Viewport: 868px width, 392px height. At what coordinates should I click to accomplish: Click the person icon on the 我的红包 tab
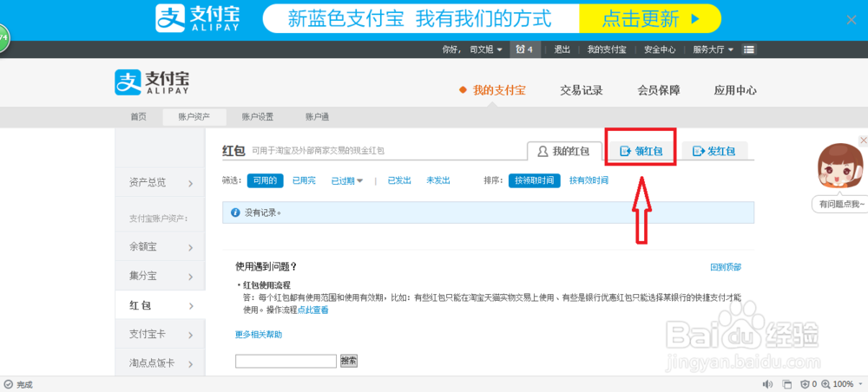tap(543, 151)
